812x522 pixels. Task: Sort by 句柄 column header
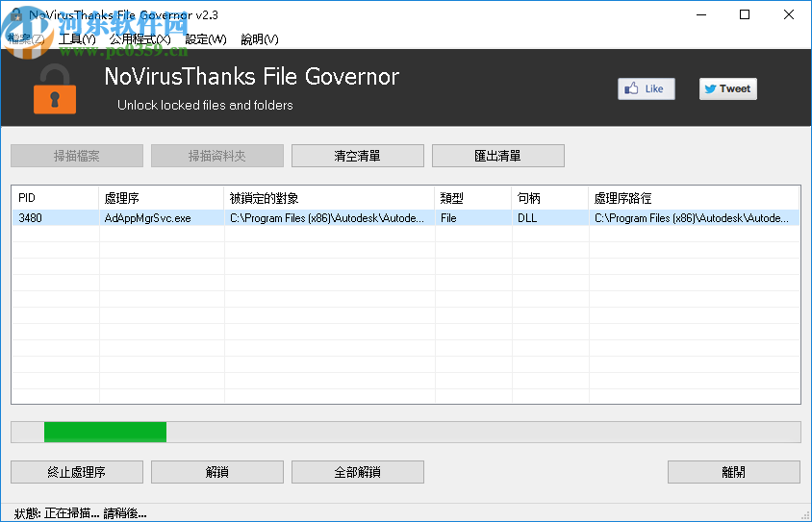pos(550,198)
